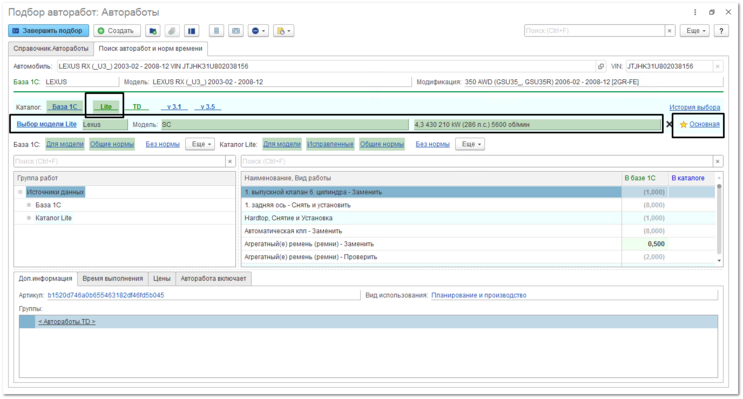Open the blue circle icon dropdown
The image size is (743, 399).
(258, 31)
